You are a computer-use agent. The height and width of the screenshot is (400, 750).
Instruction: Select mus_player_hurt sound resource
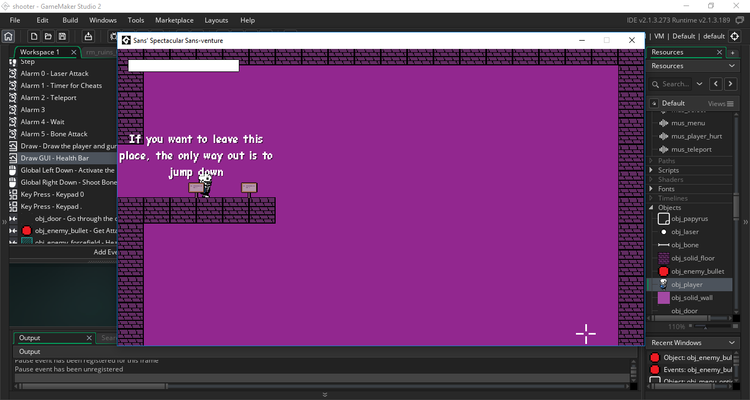tap(696, 136)
